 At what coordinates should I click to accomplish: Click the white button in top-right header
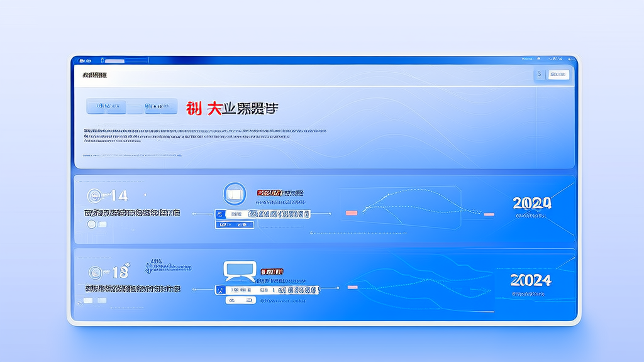point(558,74)
